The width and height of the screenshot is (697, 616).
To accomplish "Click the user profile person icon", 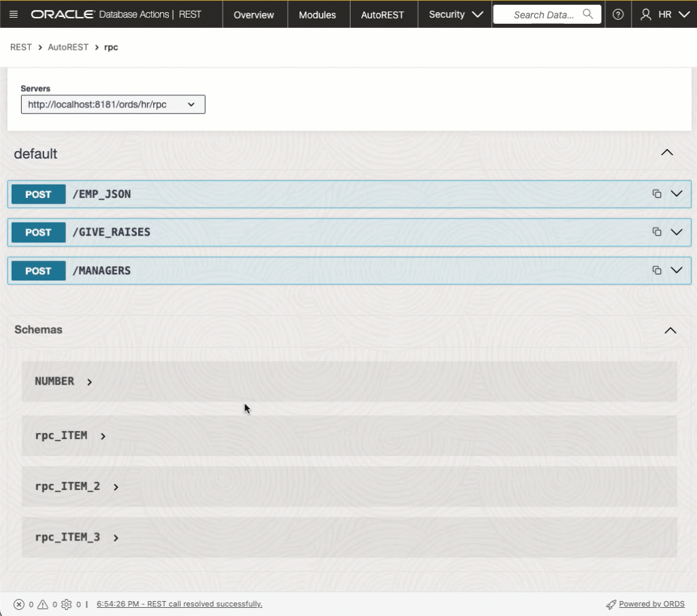I will tap(645, 14).
